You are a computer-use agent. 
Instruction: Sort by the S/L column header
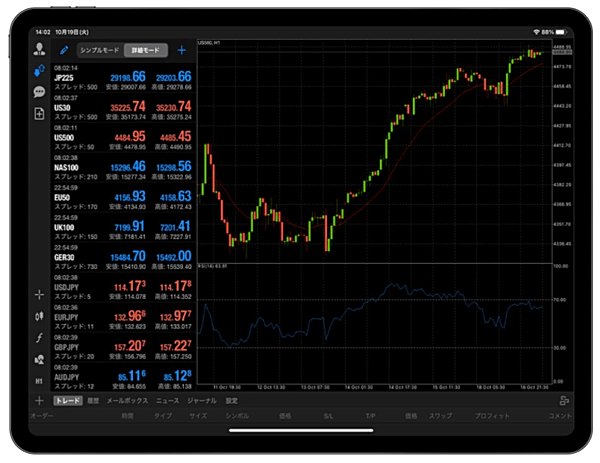(328, 416)
